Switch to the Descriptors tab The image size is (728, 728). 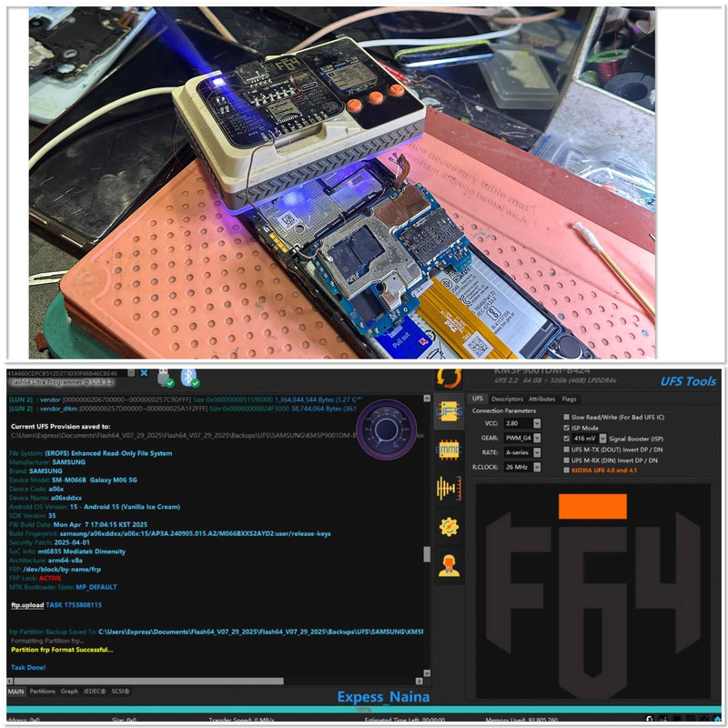[507, 399]
